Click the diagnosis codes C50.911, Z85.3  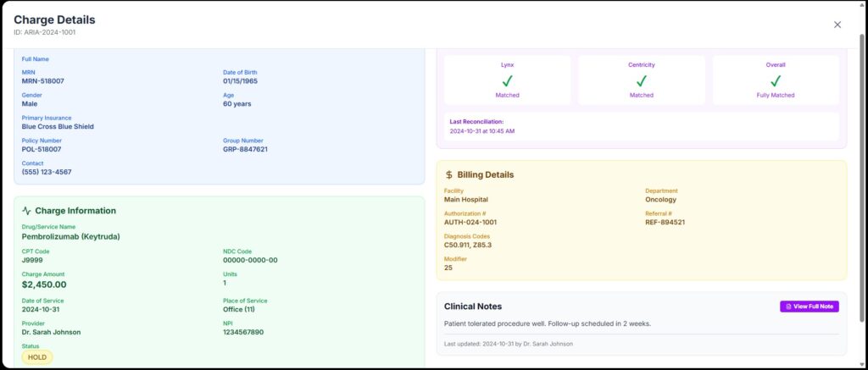[468, 246]
